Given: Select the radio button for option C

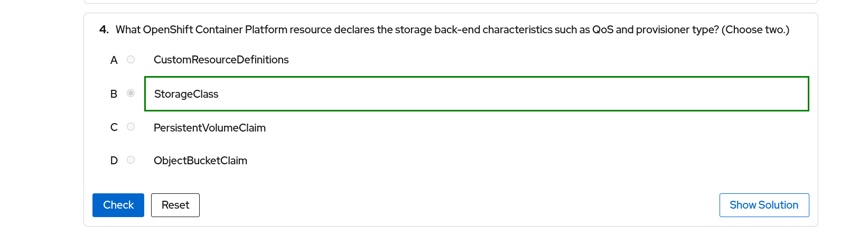Looking at the screenshot, I should (130, 127).
